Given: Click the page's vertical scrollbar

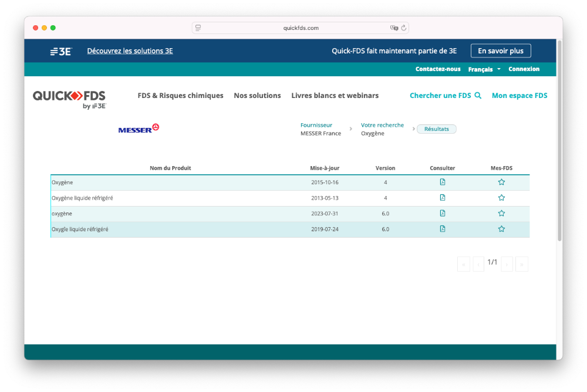Looking at the screenshot, I should point(559,141).
